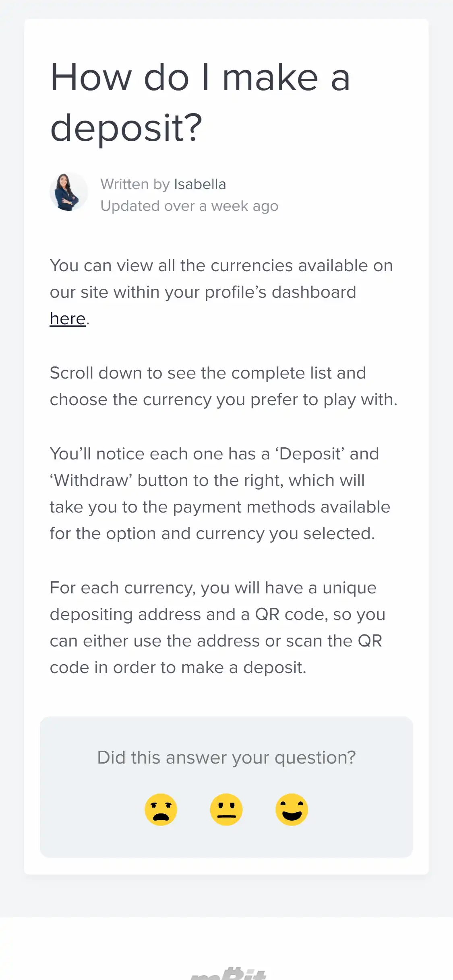Click Isabella's author avatar photo
The width and height of the screenshot is (453, 980).
[68, 192]
